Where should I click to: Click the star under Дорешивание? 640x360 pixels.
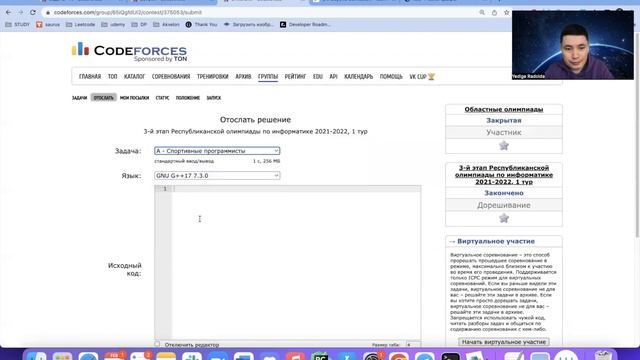[x=504, y=218]
